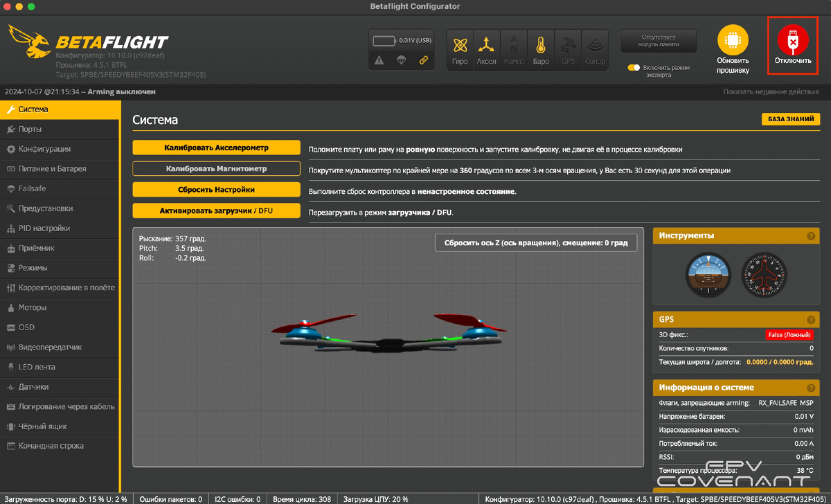The image size is (831, 504).
Task: Open the Видеопередатчик tab
Action: [x=60, y=347]
